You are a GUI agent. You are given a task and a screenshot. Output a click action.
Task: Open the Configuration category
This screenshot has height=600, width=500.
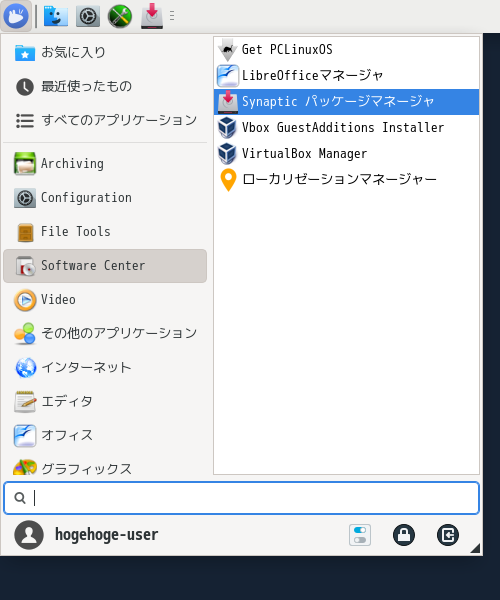[x=105, y=198]
